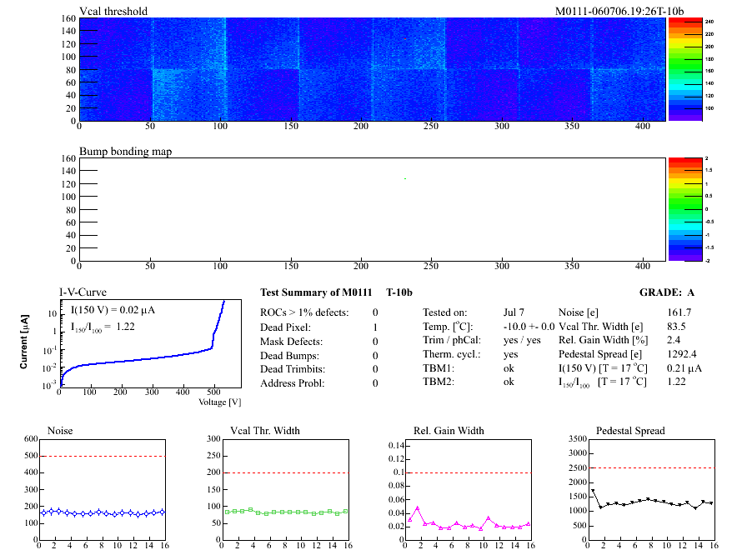Image resolution: width=747 pixels, height=560 pixels.
Task: Click the Vcal Thr. Width value '83.5'
Action: [676, 327]
